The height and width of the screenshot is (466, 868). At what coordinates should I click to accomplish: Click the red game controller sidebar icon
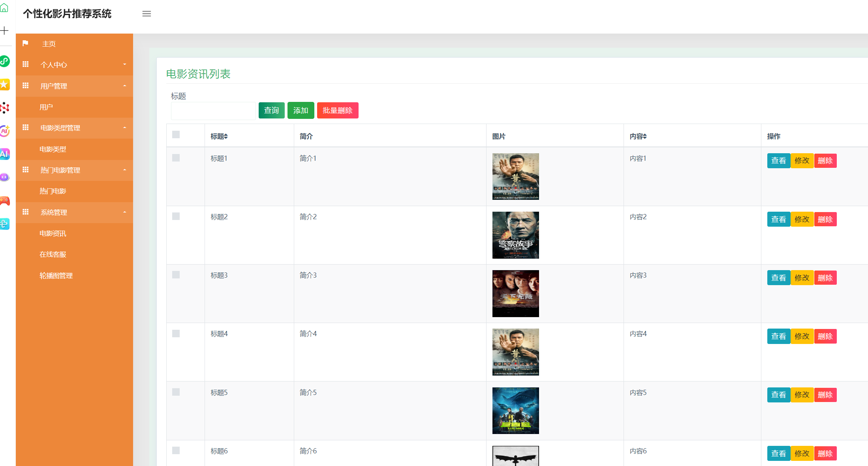pyautogui.click(x=4, y=201)
